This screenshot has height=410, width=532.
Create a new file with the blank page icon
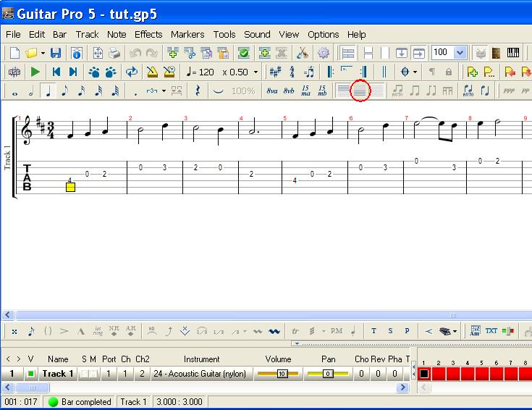14,53
